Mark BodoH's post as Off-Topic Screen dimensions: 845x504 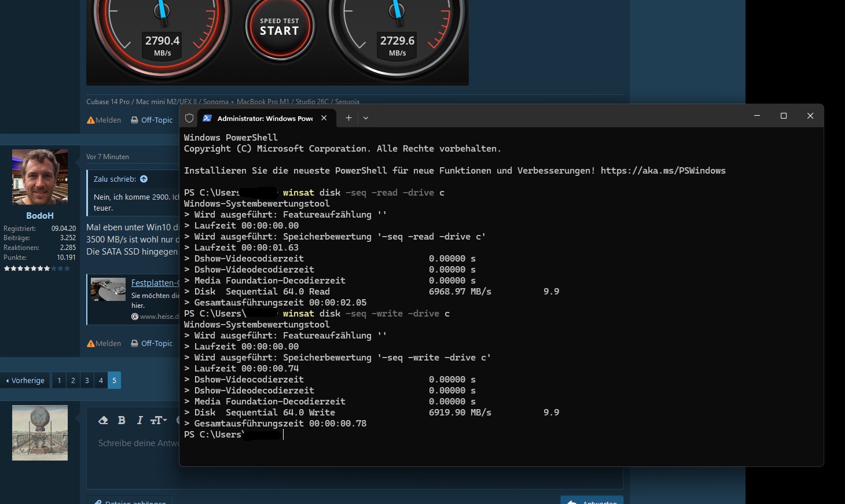pos(152,344)
